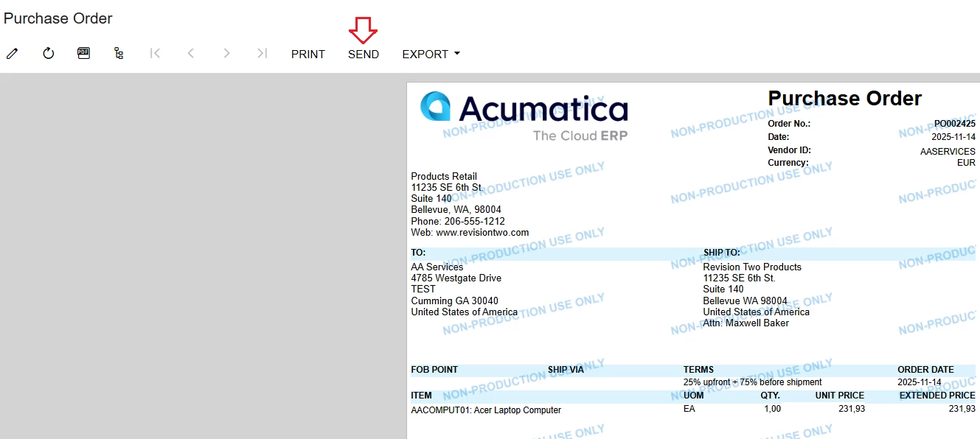Click Phone: 206-555-1212 text
Image resolution: width=980 pixels, height=439 pixels.
click(458, 221)
